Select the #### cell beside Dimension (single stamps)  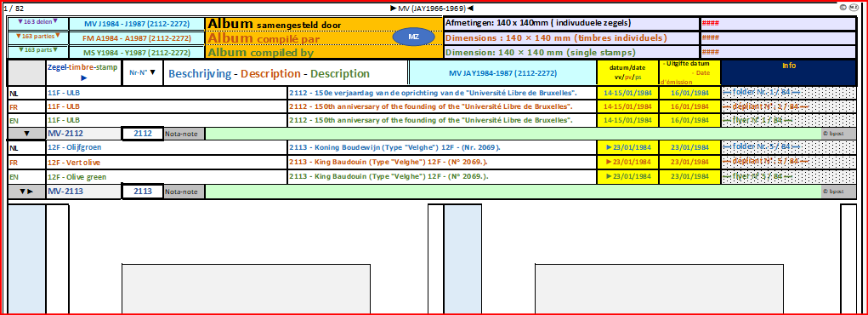[x=778, y=52]
